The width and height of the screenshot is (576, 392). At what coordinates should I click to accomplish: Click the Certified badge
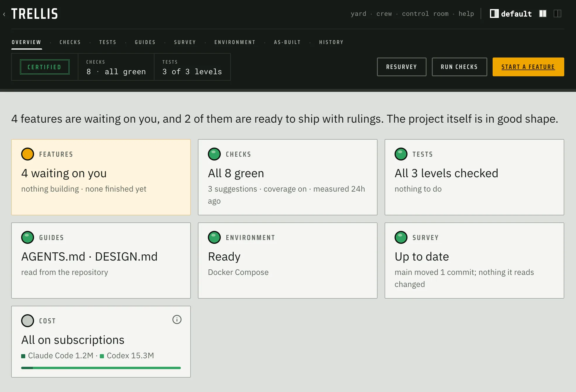tap(45, 67)
